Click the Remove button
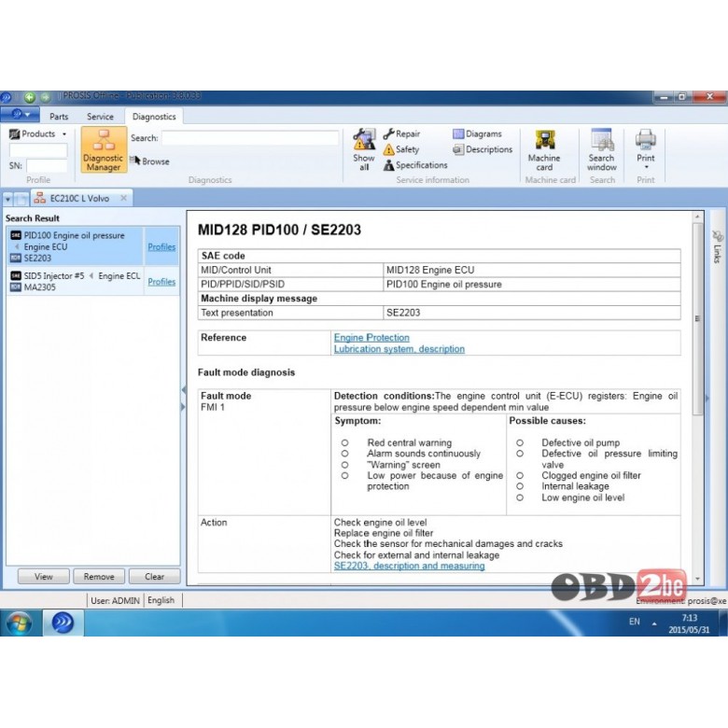728x728 pixels. (x=99, y=577)
